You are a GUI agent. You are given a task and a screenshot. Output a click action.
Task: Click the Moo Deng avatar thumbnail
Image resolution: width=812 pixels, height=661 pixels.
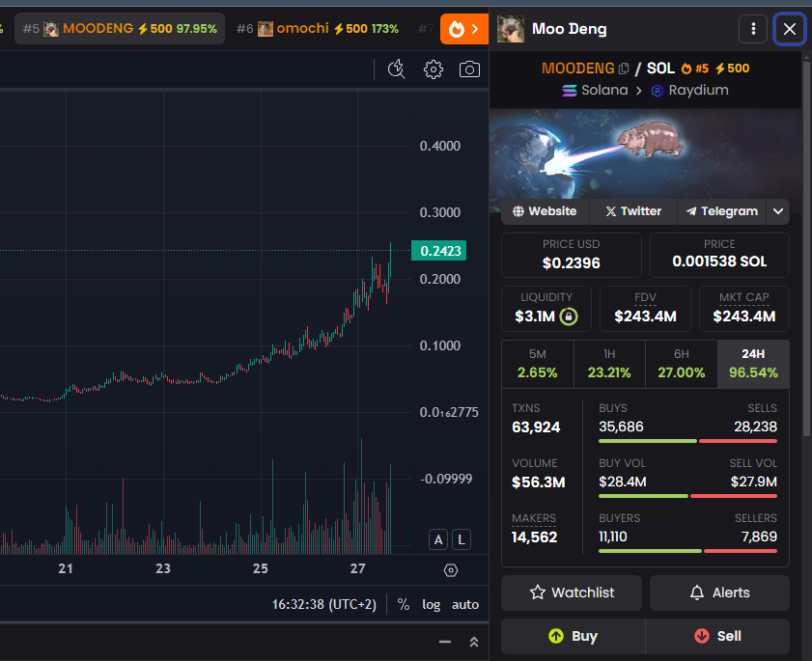pos(511,29)
